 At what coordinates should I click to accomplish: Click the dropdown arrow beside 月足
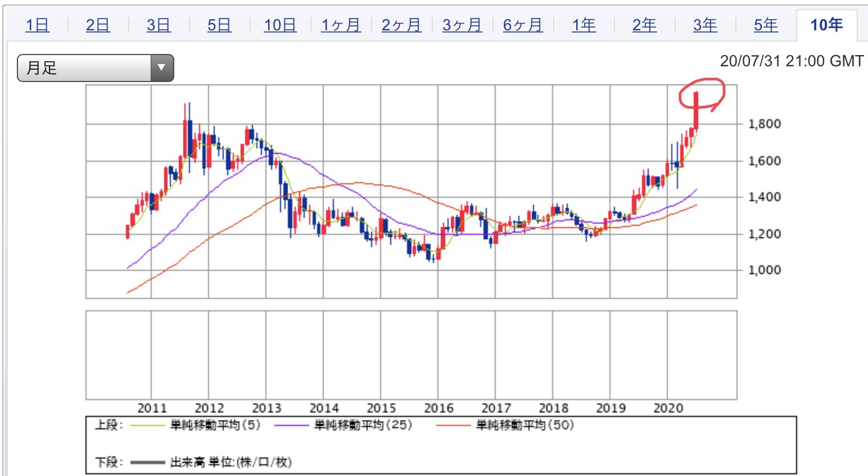(162, 68)
